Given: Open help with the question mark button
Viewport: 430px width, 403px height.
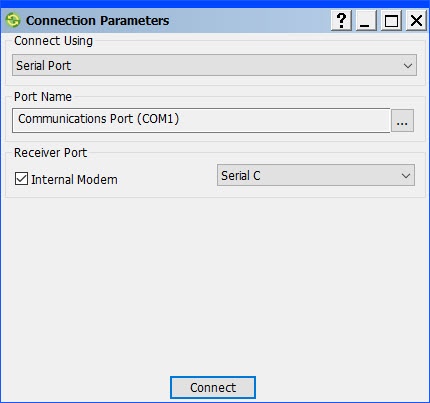Looking at the screenshot, I should coord(341,21).
